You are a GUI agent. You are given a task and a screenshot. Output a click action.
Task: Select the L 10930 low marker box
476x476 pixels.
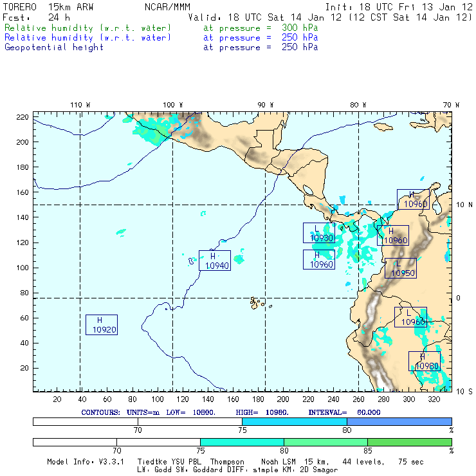coord(319,233)
